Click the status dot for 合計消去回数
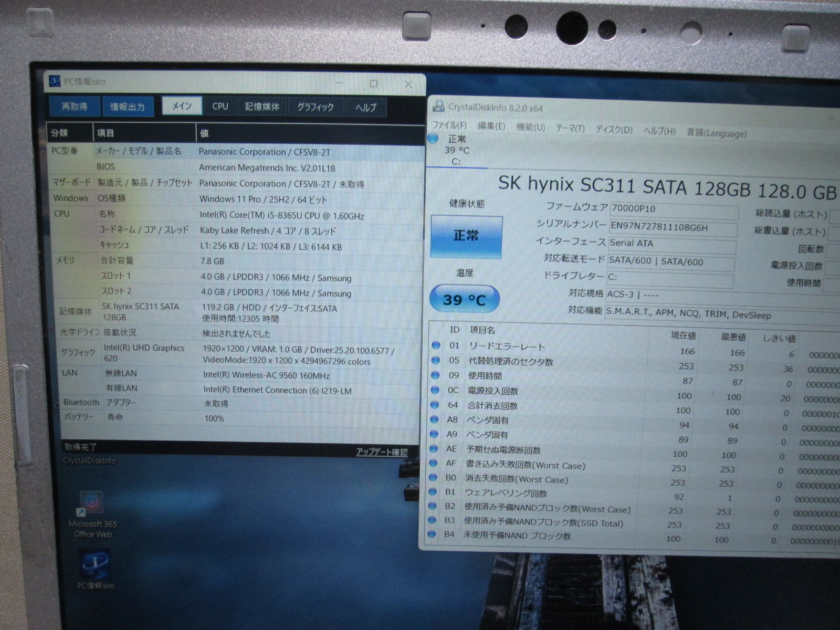 435,405
